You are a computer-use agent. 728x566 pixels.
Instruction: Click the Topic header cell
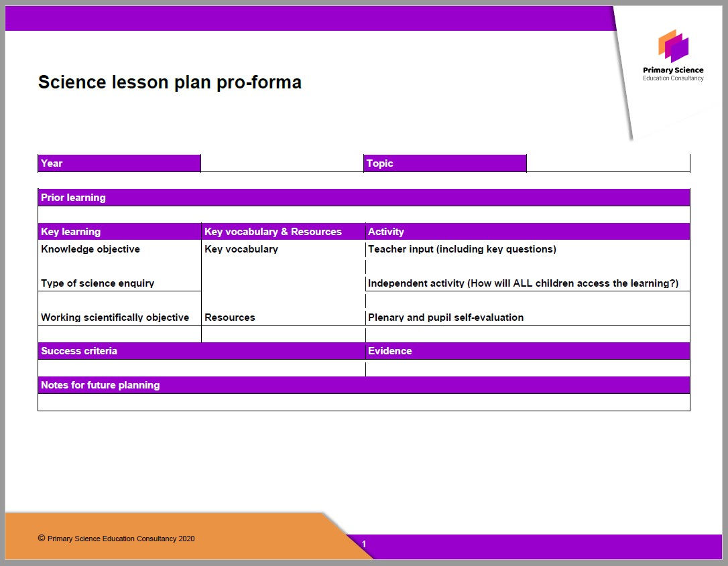pos(445,163)
